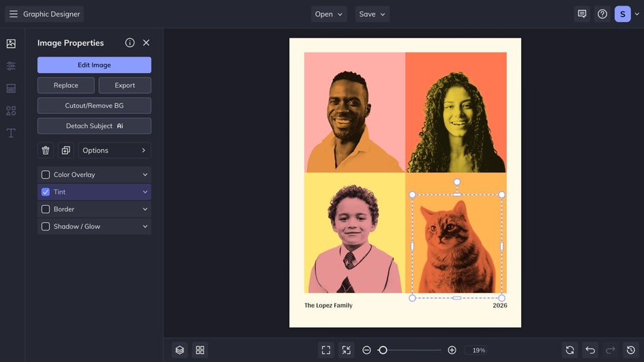Select the curly-haired woman portrait
Image resolution: width=644 pixels, height=362 pixels.
[456, 122]
